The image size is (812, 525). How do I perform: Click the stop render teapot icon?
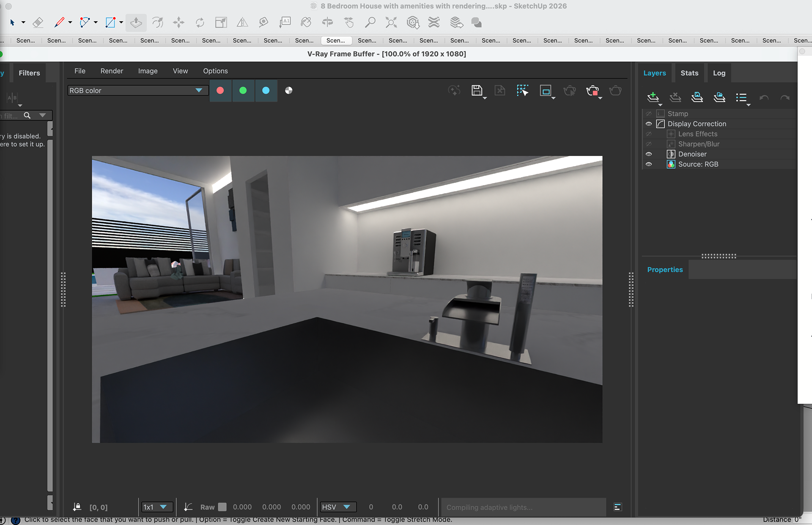(x=592, y=90)
